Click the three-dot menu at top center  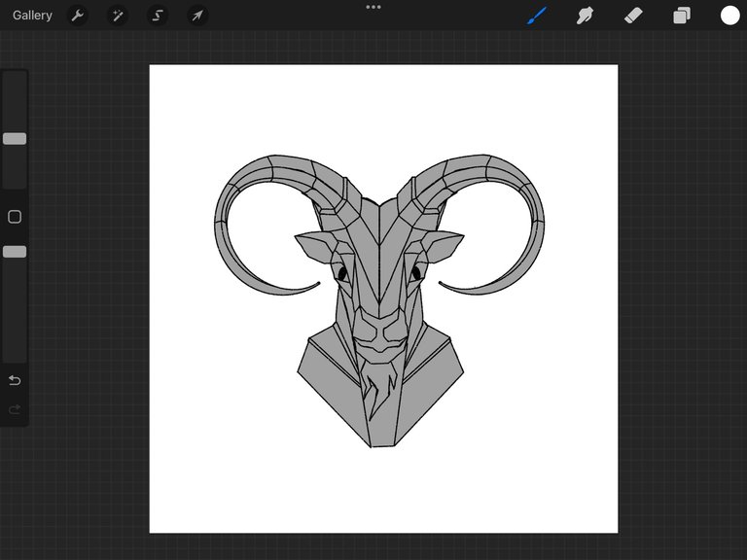373,7
